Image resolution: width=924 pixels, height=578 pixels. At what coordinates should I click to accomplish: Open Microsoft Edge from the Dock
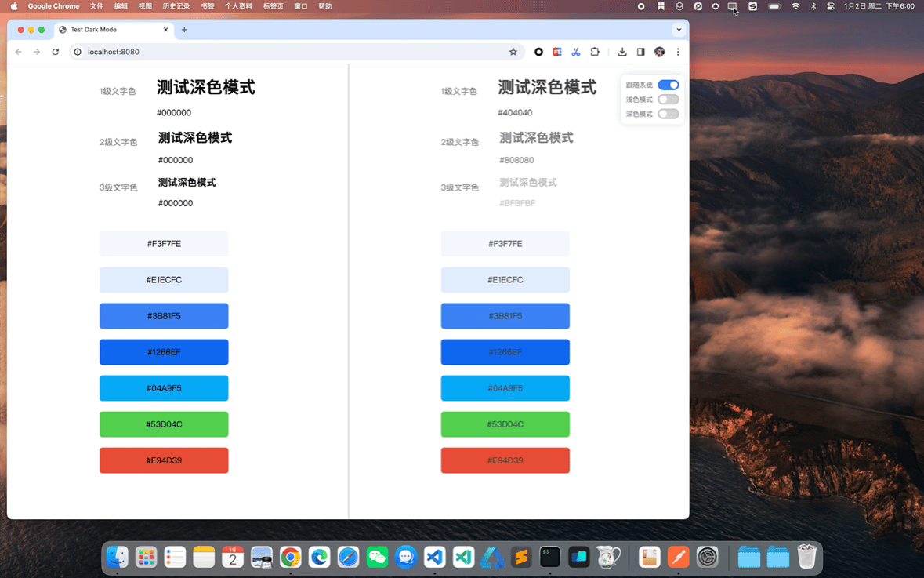point(320,557)
